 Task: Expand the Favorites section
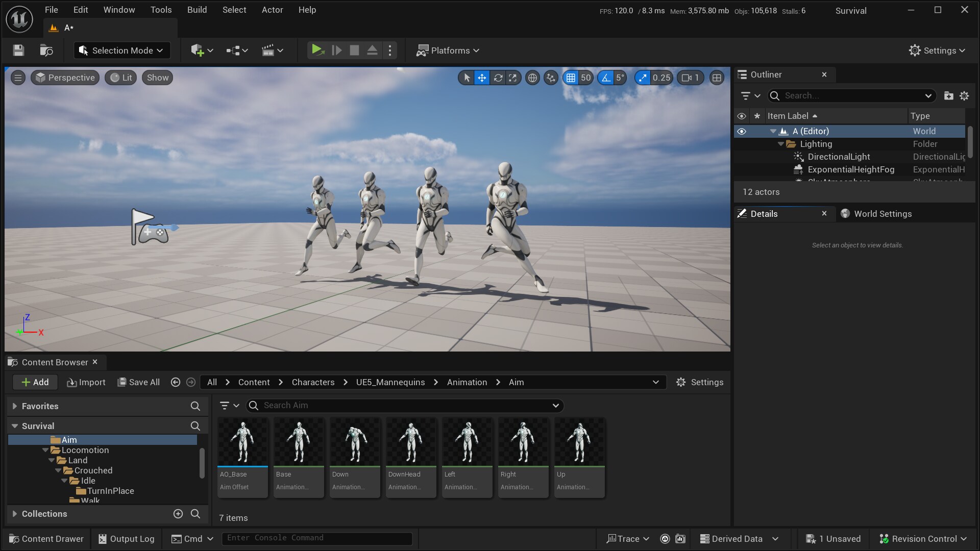[x=14, y=406]
